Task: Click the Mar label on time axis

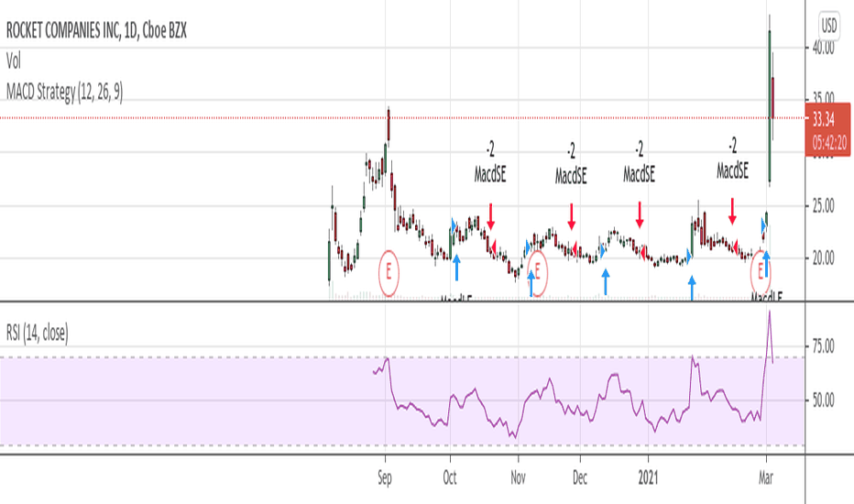Action: [766, 477]
